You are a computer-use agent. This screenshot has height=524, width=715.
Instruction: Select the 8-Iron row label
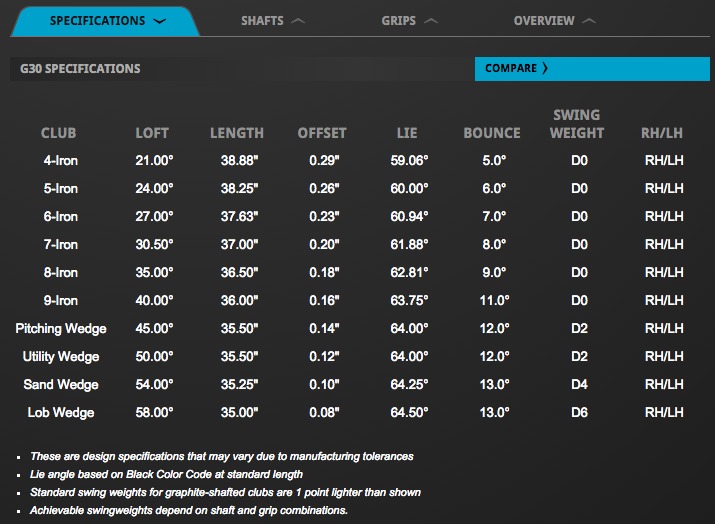61,273
